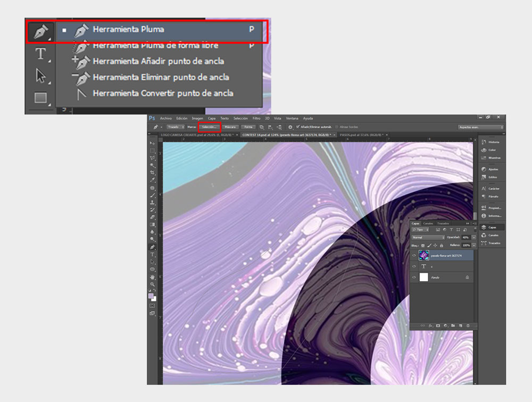The width and height of the screenshot is (532, 402).
Task: Hide the Fondo layer
Action: [x=414, y=278]
